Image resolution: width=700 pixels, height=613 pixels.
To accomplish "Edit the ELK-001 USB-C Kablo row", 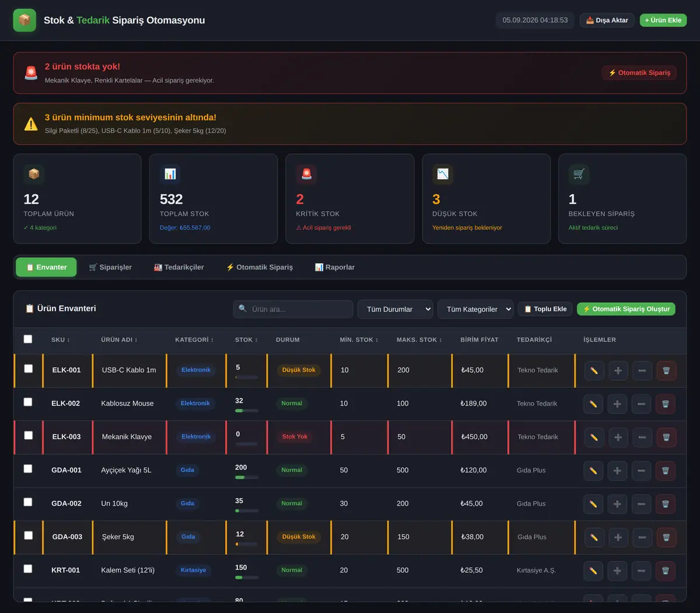I will coord(594,370).
